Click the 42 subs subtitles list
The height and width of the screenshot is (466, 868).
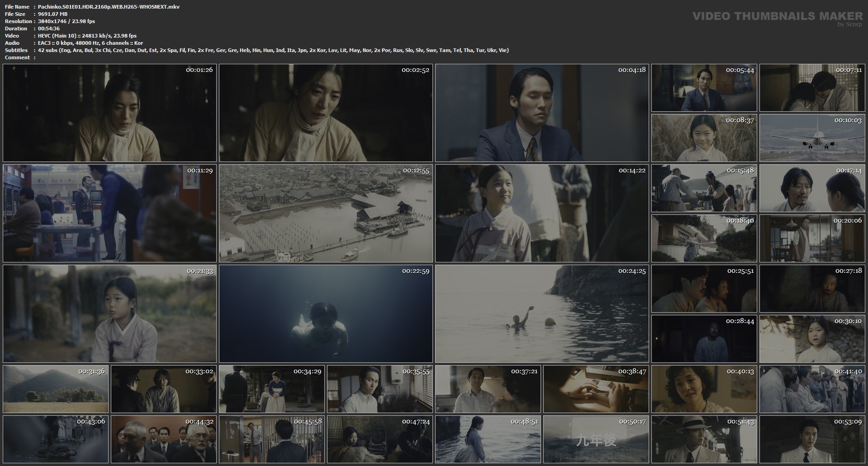coord(274,50)
